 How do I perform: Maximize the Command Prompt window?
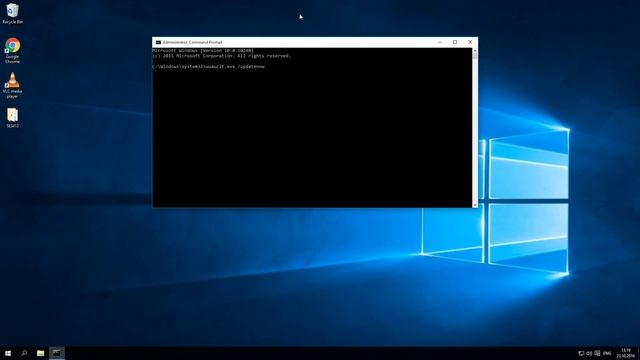(x=455, y=42)
